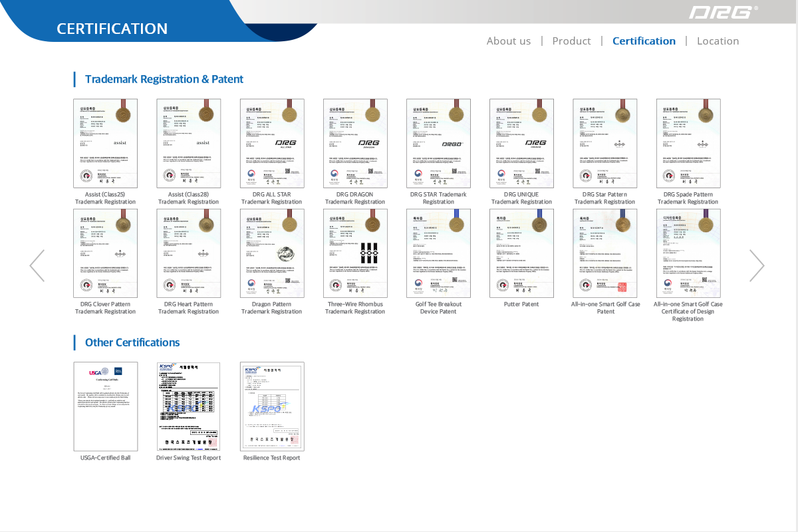798x532 pixels.
Task: Click the 'DRG ALL STAR Trademark Registration' caption
Action: tap(272, 198)
